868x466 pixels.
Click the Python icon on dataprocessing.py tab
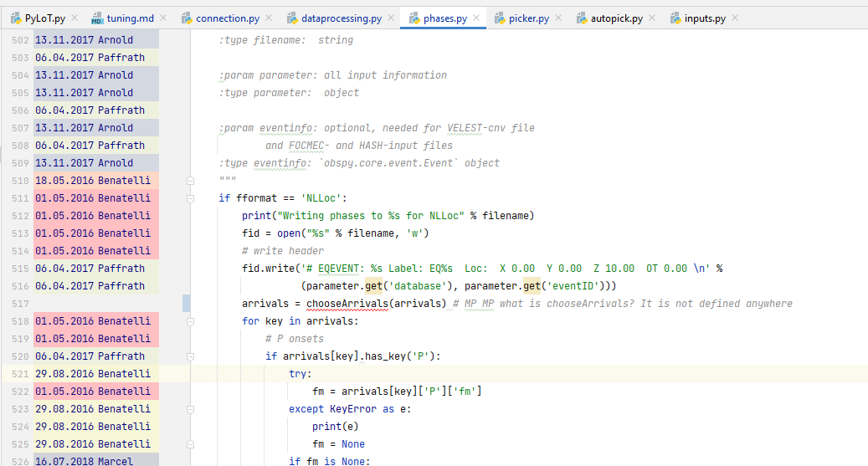click(x=291, y=18)
